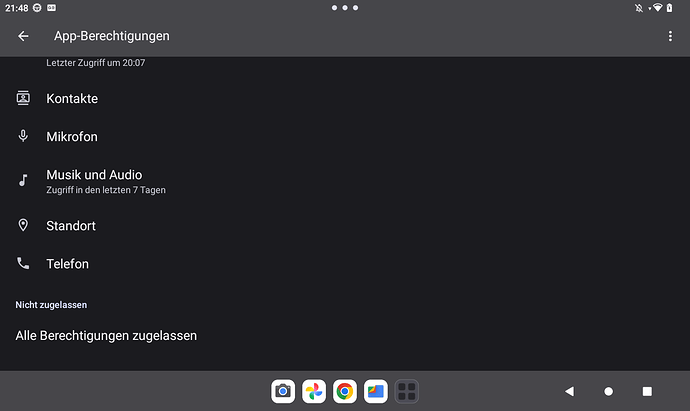Tap the system back navigation triangle
Viewport: 690px width, 411px height.
[x=569, y=391]
